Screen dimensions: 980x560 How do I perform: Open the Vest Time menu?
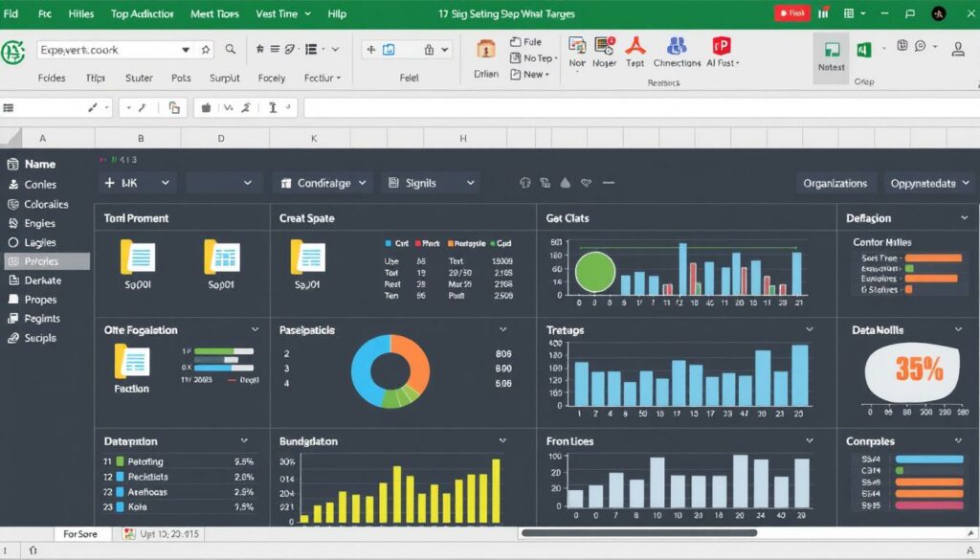point(282,13)
